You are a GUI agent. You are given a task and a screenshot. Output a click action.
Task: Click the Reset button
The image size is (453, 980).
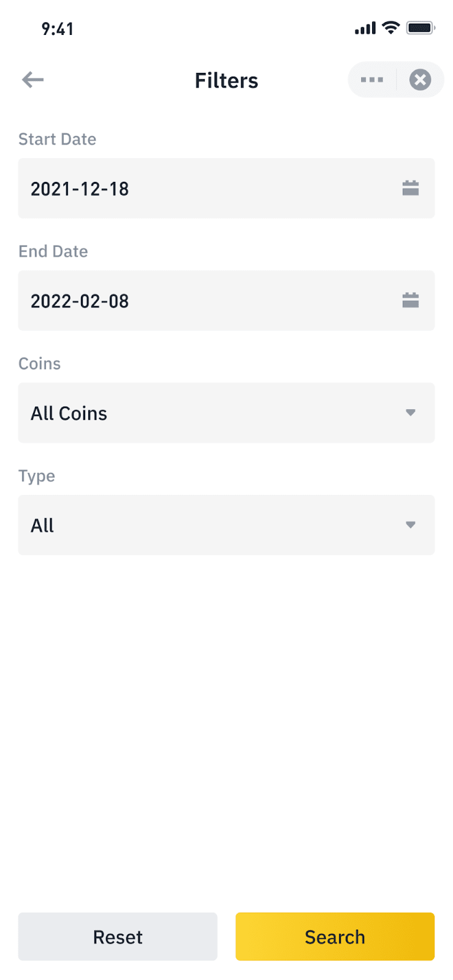tap(118, 937)
